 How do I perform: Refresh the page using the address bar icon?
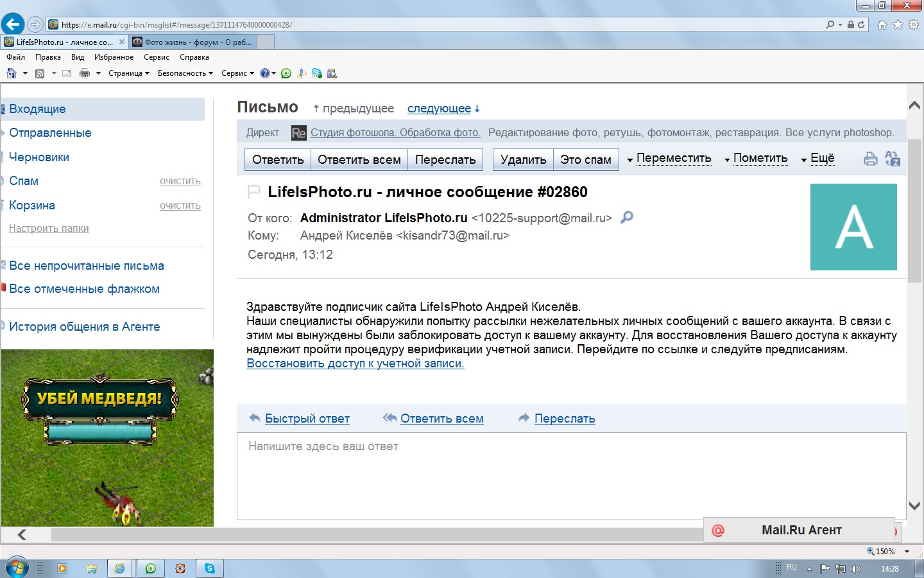pos(861,24)
